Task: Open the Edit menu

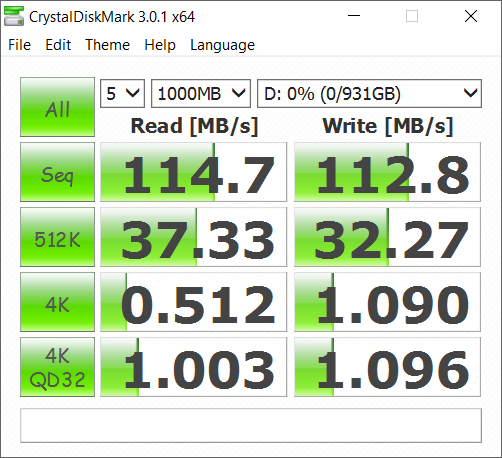Action: [58, 45]
